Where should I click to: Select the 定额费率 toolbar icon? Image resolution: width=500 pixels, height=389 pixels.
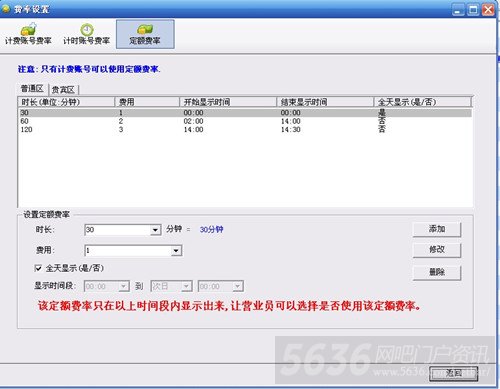145,30
